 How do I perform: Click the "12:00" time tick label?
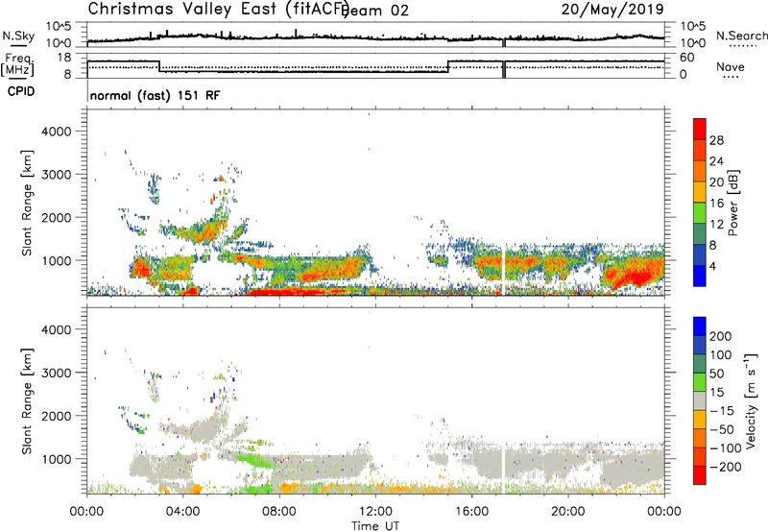click(x=375, y=512)
